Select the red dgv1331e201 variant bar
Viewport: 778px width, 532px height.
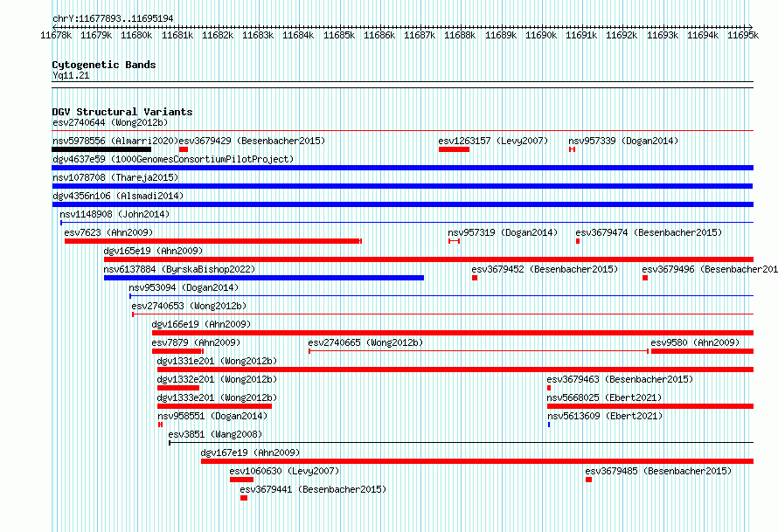tap(455, 370)
